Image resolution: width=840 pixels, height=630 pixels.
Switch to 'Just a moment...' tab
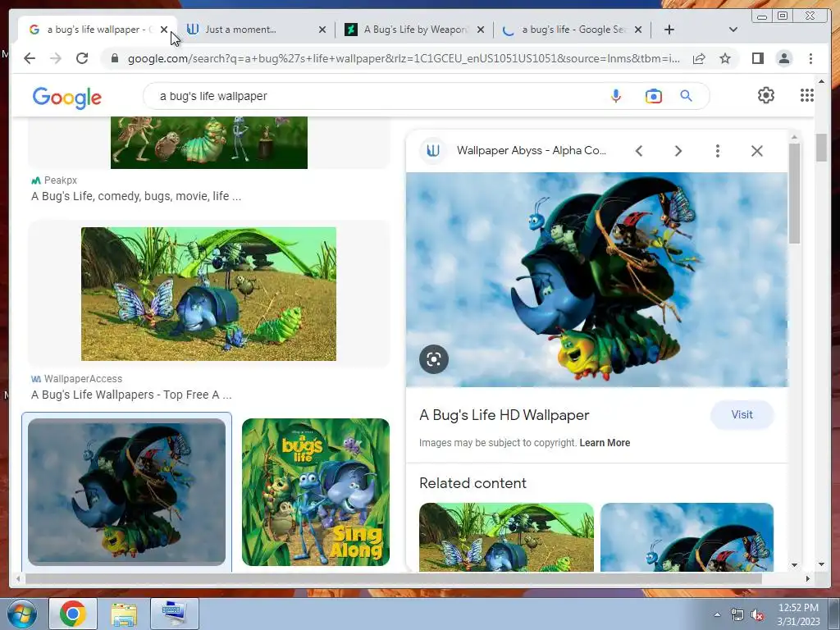252,30
